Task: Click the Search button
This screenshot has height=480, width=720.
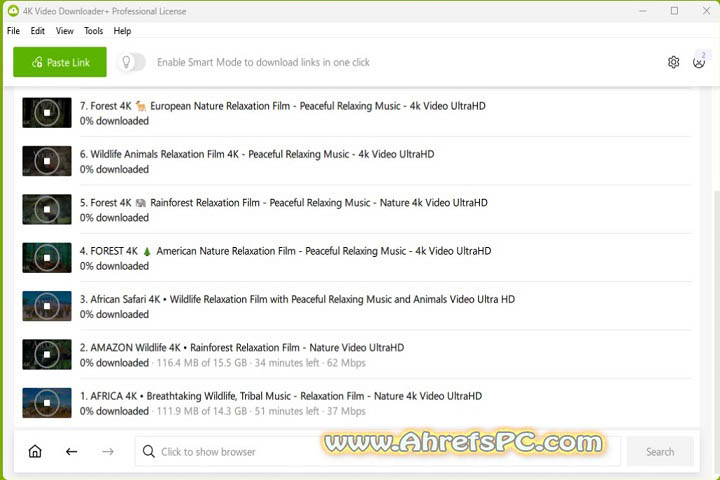Action: click(x=660, y=452)
